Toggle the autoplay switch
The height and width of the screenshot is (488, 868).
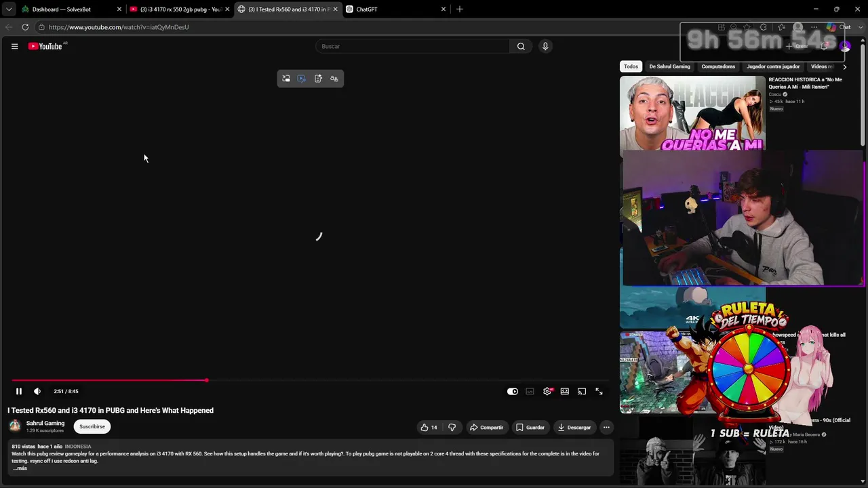(513, 391)
